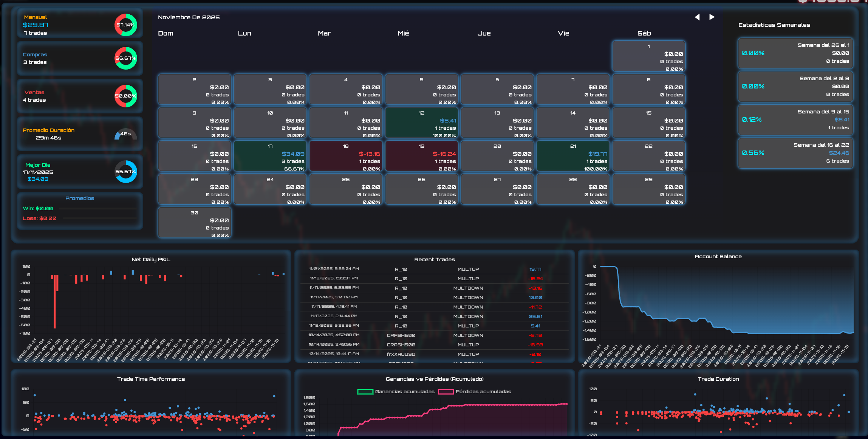Open Semana del 16 al 22 stats
This screenshot has height=439, width=868.
795,153
